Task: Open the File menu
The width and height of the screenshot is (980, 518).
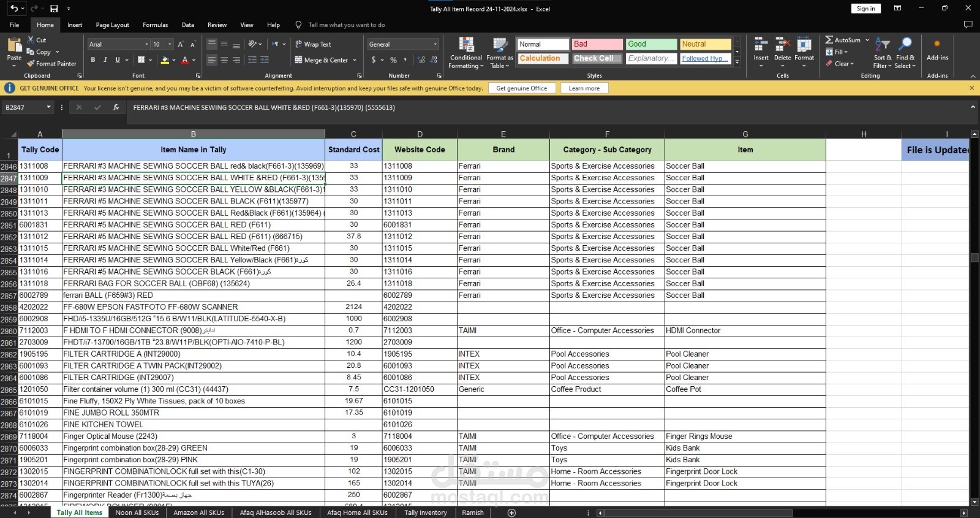Action: pos(14,25)
